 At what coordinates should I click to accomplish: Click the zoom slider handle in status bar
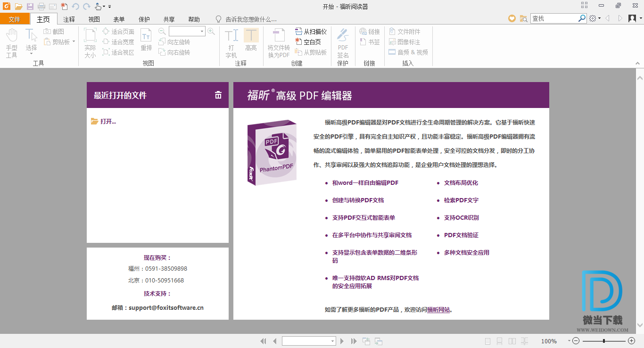(604, 341)
